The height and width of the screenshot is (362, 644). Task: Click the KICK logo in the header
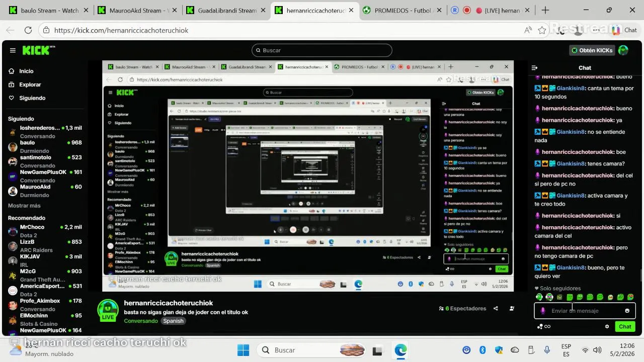point(38,50)
